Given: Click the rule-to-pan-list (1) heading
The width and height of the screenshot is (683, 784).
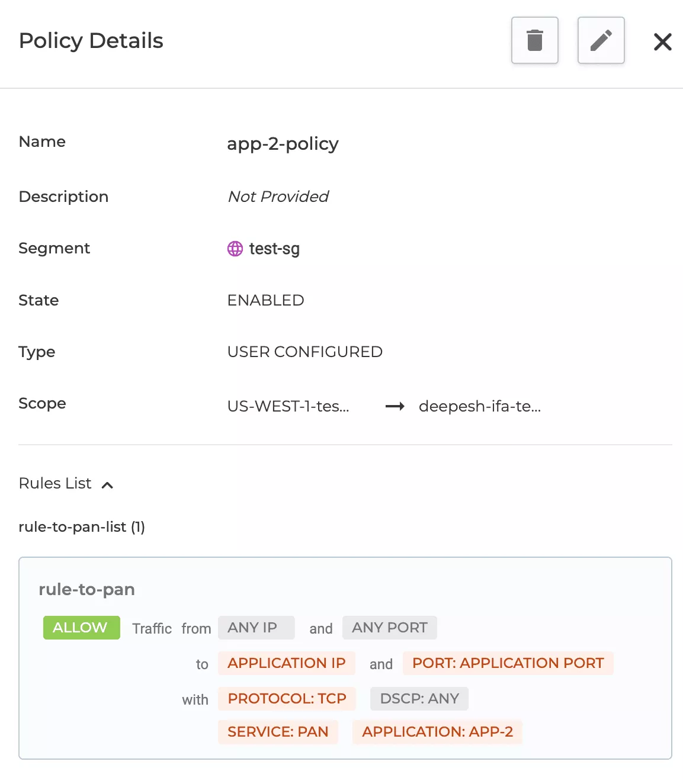Looking at the screenshot, I should 82,527.
